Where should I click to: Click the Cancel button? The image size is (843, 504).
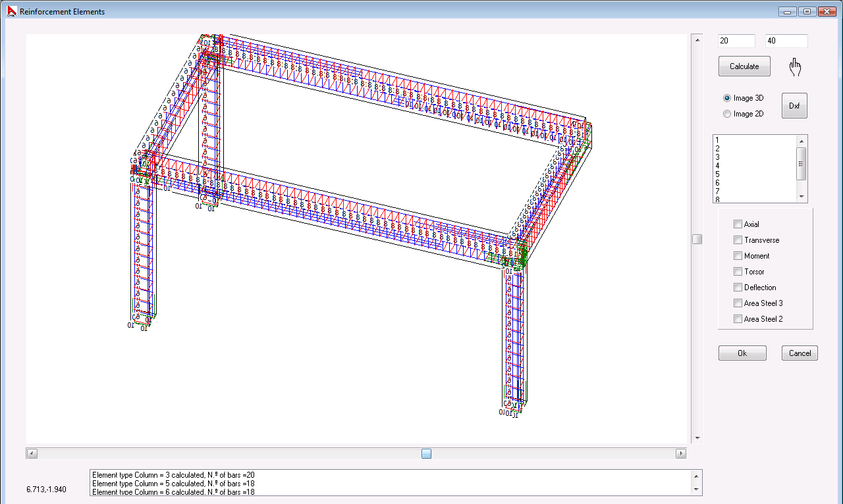tap(800, 353)
